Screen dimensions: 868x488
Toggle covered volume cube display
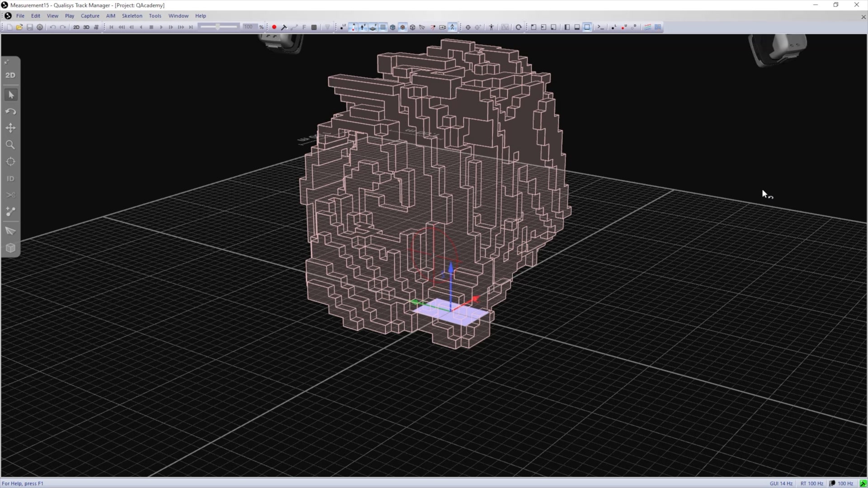pyautogui.click(x=403, y=27)
